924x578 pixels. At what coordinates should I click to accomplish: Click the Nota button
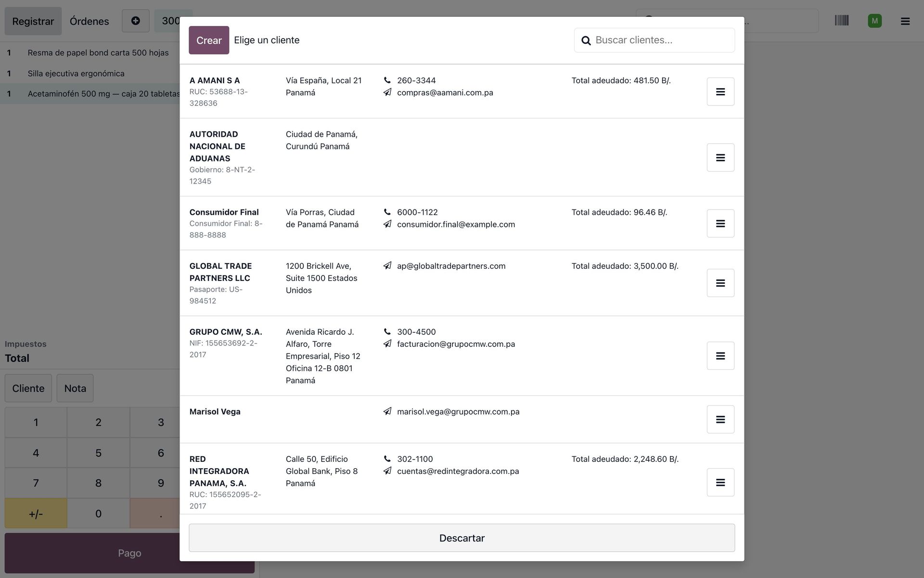click(75, 388)
